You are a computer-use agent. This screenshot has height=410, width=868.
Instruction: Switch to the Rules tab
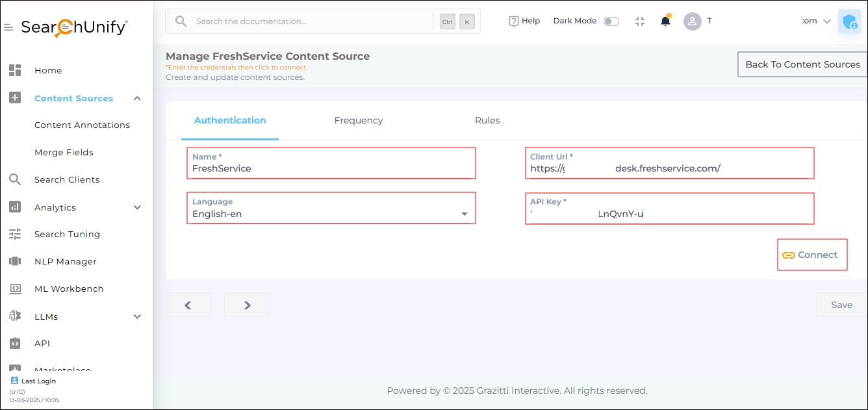tap(487, 120)
